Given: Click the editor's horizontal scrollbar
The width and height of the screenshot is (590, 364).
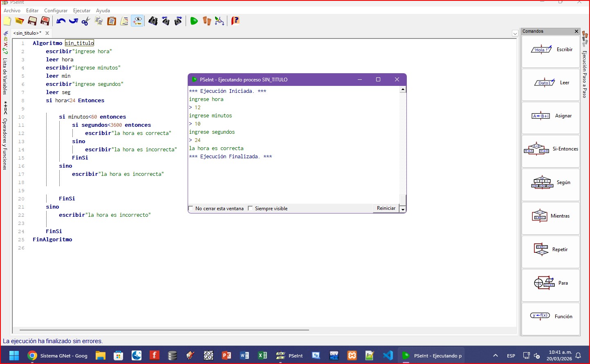Looking at the screenshot, I should [164, 330].
